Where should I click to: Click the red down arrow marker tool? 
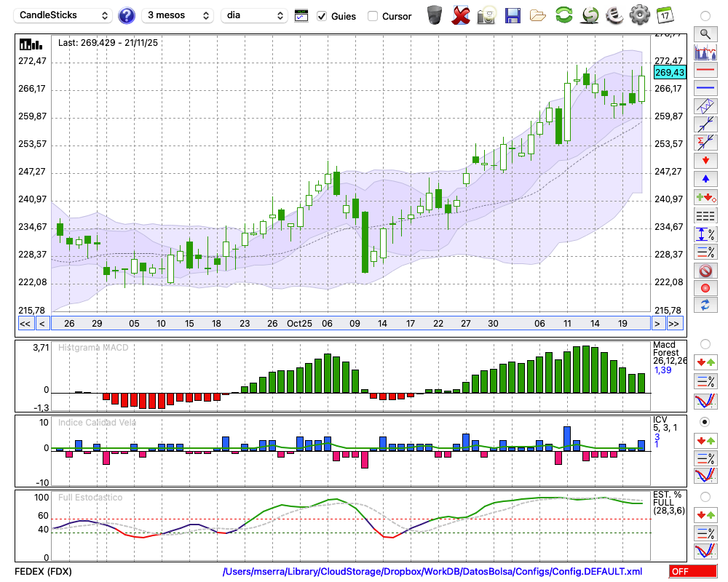tap(705, 161)
